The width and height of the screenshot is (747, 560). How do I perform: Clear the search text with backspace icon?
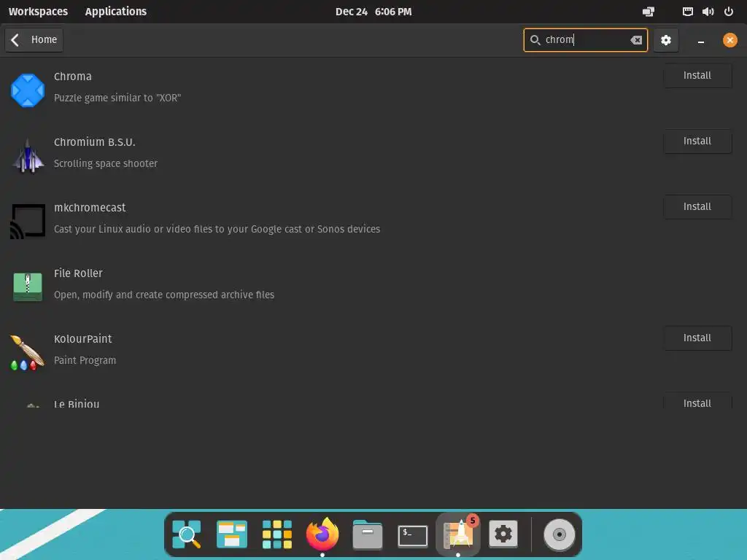[636, 40]
